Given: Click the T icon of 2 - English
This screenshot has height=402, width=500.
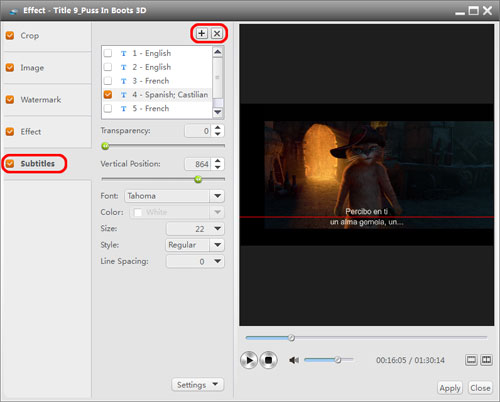Looking at the screenshot, I should pos(124,67).
